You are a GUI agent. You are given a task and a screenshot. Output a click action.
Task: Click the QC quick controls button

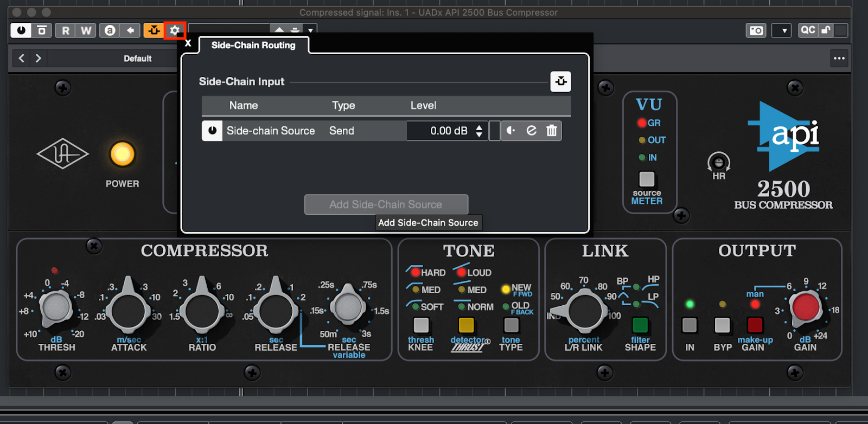pyautogui.click(x=808, y=30)
